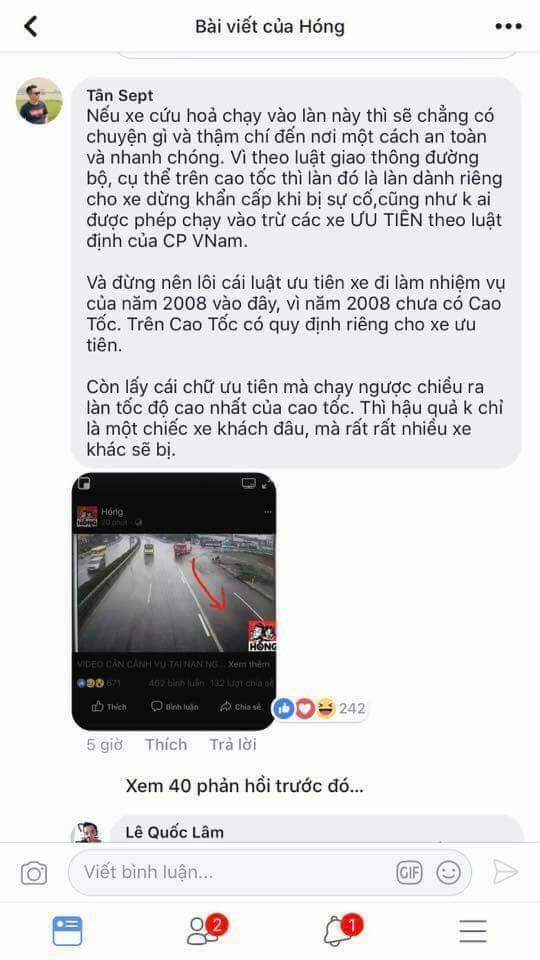Image resolution: width=540 pixels, height=960 pixels.
Task: Expand Xem 40 phản hồi trước đó
Action: pyautogui.click(x=244, y=786)
